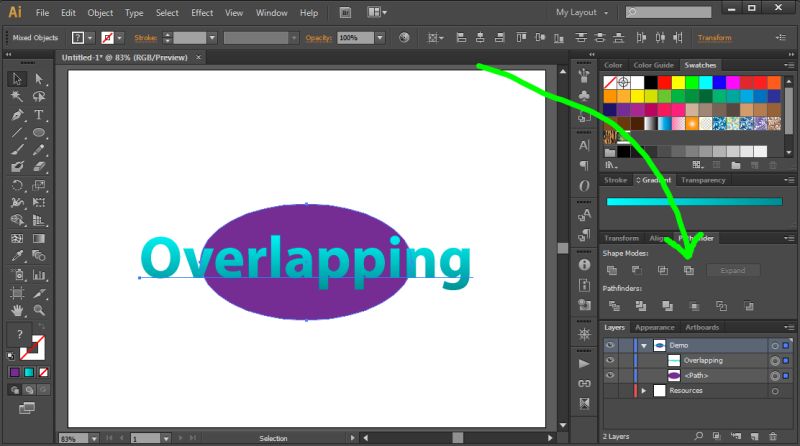Switch to the Transparency tab
The height and width of the screenshot is (446, 800).
[x=703, y=180]
